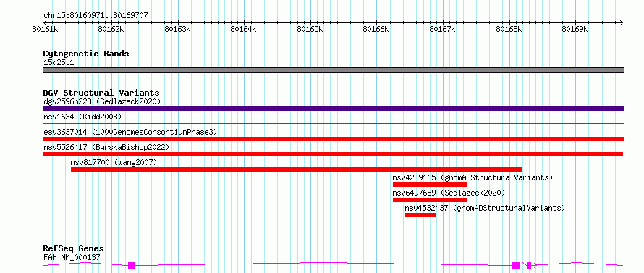
Task: Click the 80161k ruler label
Action: (x=44, y=29)
